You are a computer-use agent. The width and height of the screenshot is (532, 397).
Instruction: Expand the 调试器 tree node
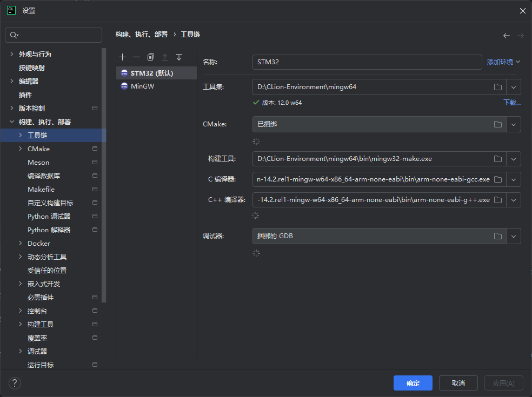point(21,351)
